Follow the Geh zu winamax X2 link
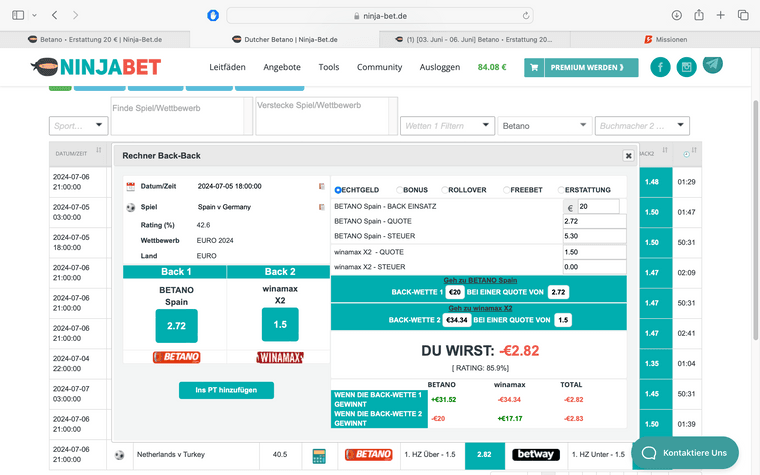Viewport: 760px width, 475px height. (x=480, y=308)
